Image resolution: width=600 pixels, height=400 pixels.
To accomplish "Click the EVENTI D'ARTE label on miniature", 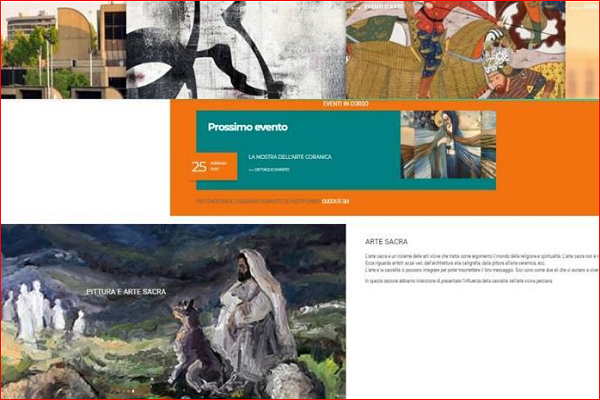I will coord(383,7).
